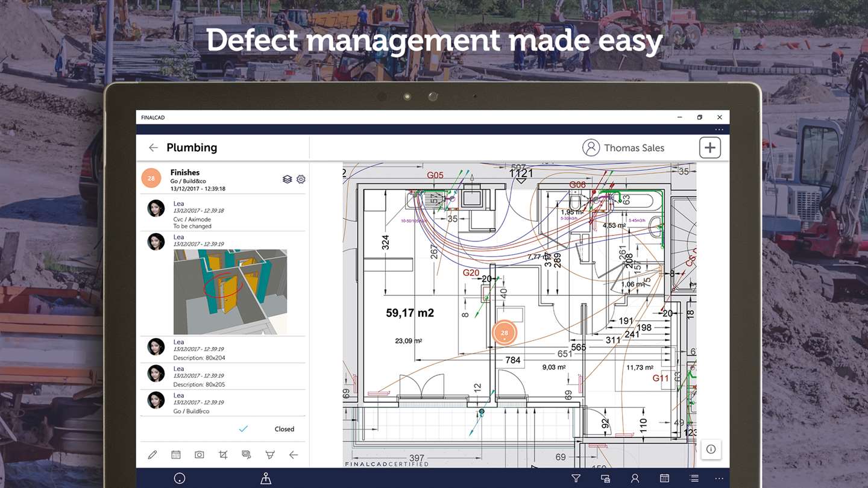Click the plus button to add item

point(710,148)
